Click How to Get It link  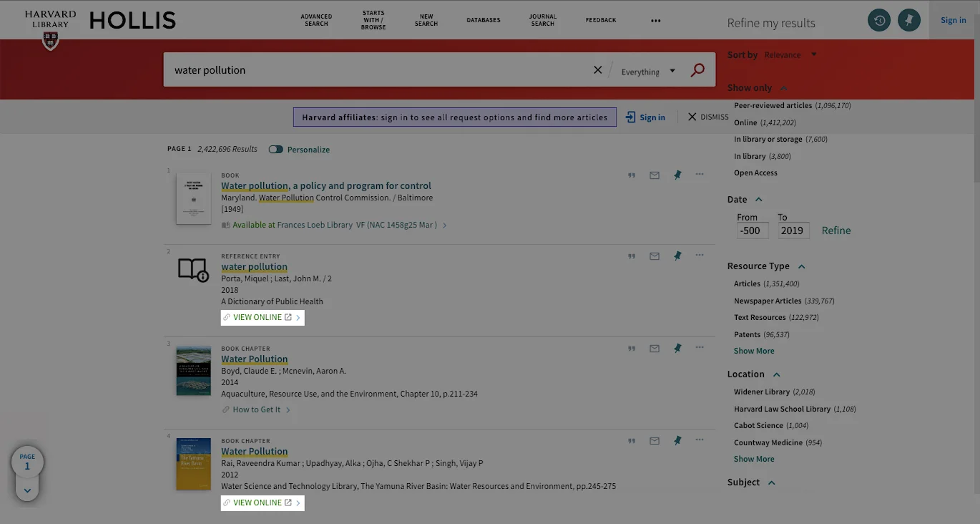click(256, 409)
